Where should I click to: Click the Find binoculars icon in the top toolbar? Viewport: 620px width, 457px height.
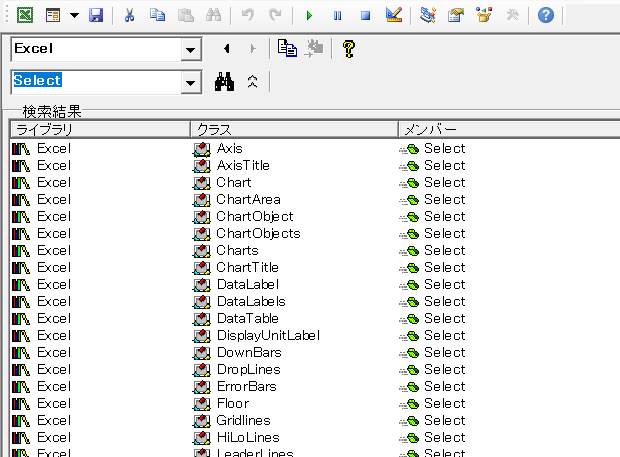click(214, 15)
